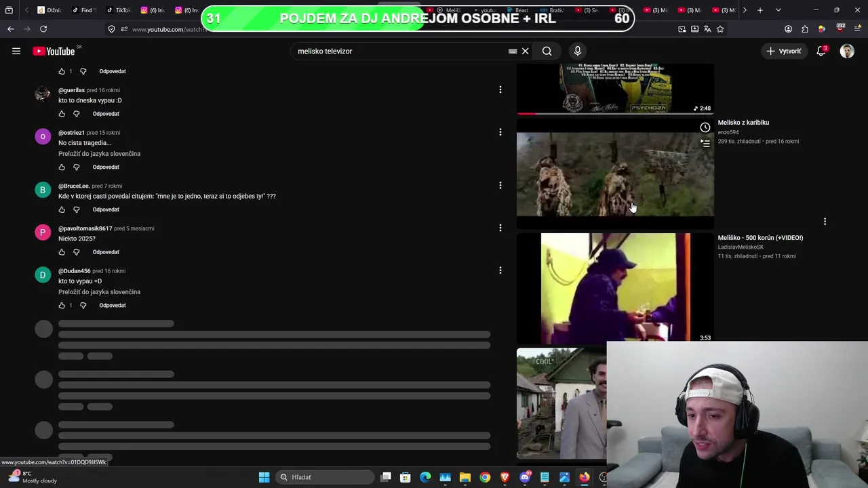Open the browser extensions puzzle icon
The width and height of the screenshot is (868, 488).
click(805, 29)
